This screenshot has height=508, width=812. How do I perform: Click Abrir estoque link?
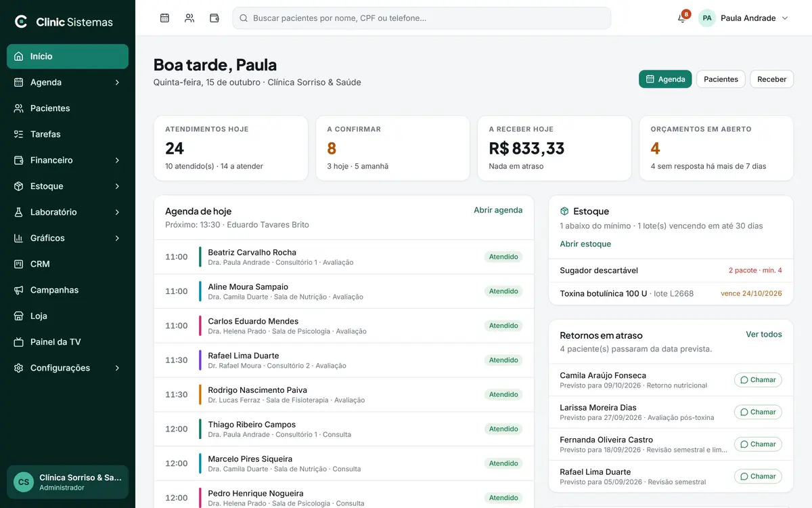coord(585,244)
